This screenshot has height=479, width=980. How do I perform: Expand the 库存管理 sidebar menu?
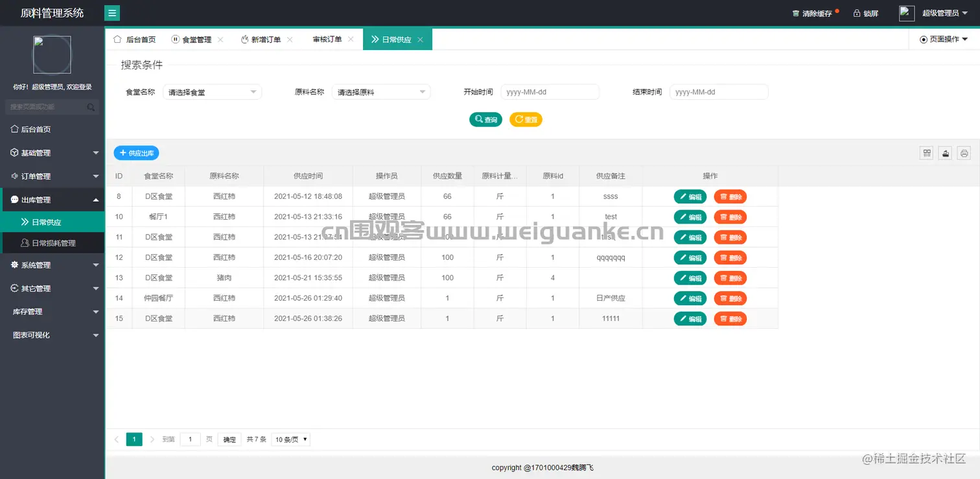click(x=52, y=312)
